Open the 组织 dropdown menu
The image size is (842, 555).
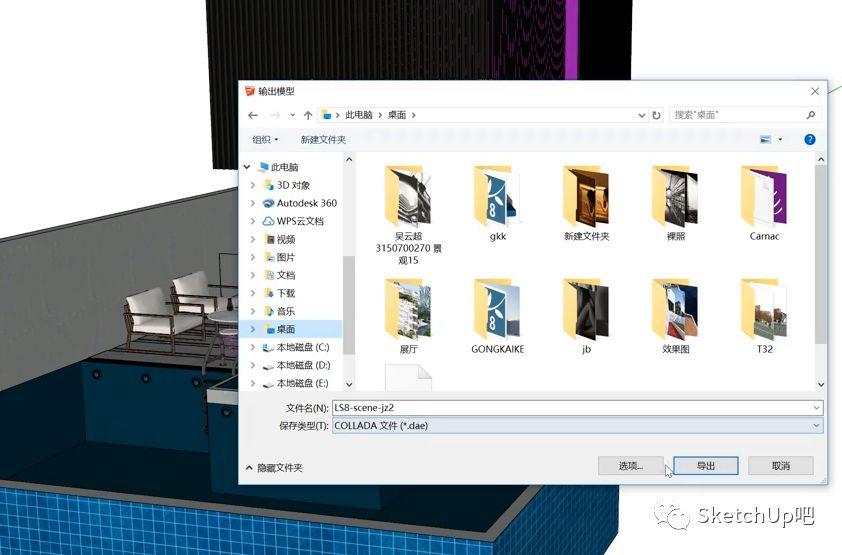click(265, 140)
